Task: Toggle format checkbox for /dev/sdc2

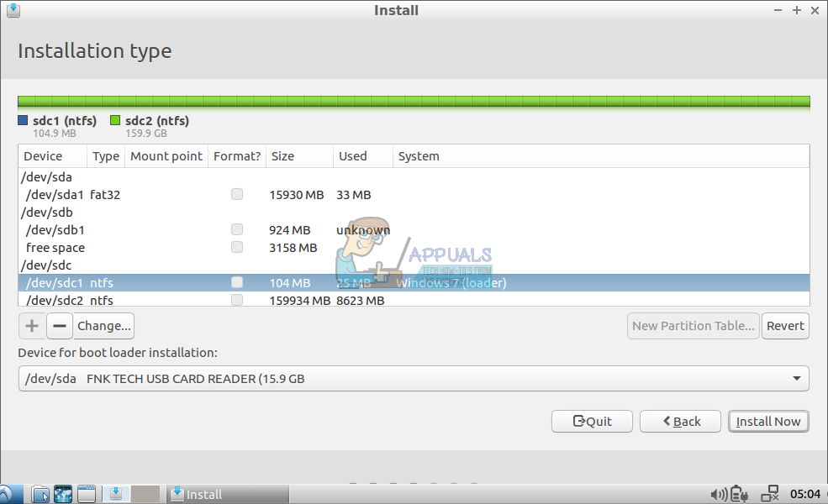Action: [237, 300]
